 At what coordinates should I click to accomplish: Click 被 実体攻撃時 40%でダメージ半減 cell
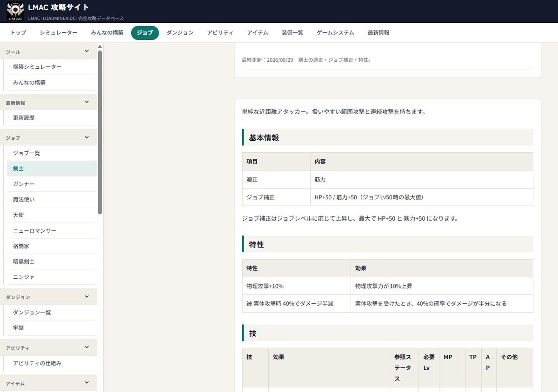tap(297, 304)
